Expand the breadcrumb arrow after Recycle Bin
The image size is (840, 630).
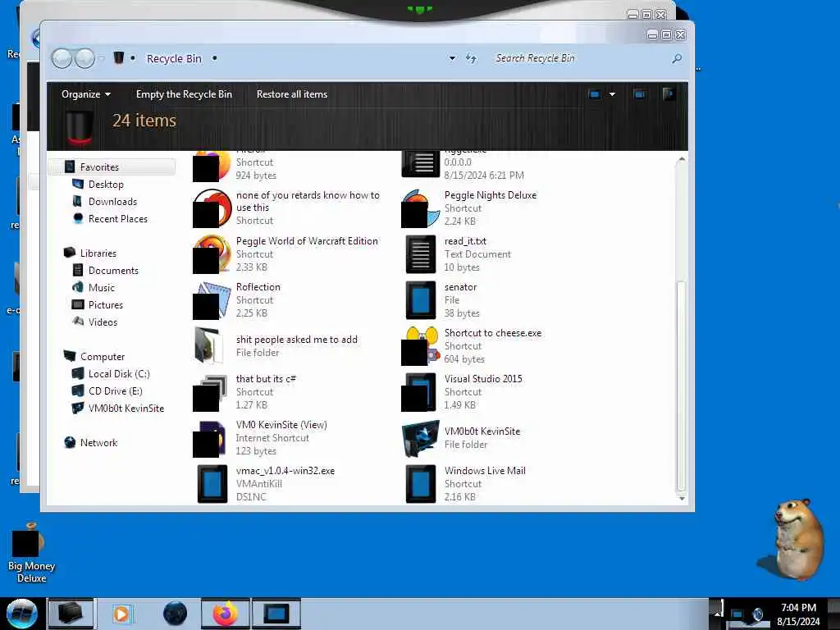point(214,58)
